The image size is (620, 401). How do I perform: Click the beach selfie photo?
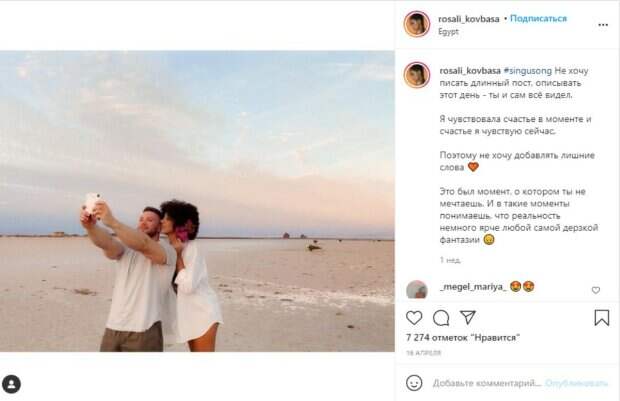[x=197, y=201]
